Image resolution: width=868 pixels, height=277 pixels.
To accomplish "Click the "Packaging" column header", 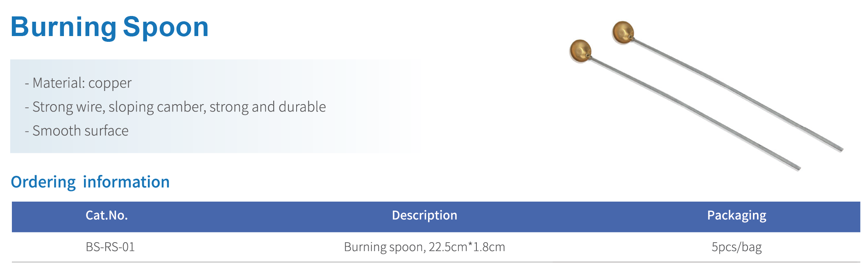I will click(x=737, y=216).
